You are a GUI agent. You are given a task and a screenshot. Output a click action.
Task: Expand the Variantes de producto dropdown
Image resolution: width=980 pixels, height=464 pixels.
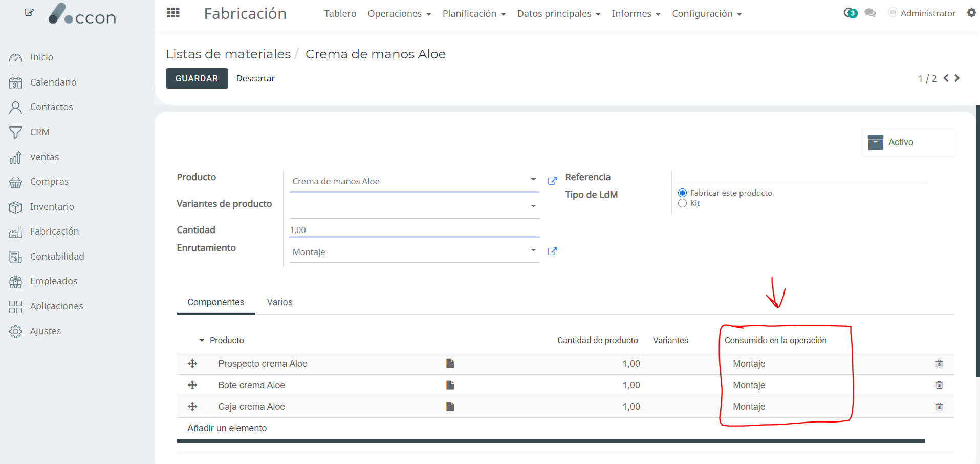coord(533,206)
